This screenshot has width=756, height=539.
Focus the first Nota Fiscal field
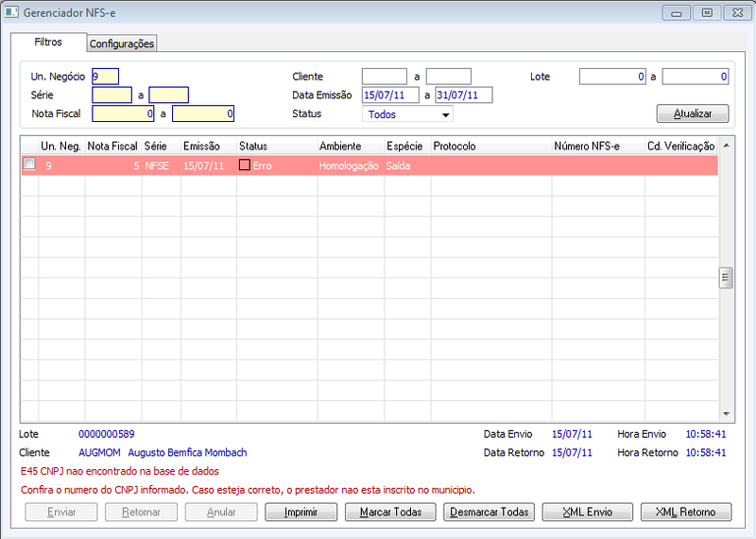click(123, 113)
